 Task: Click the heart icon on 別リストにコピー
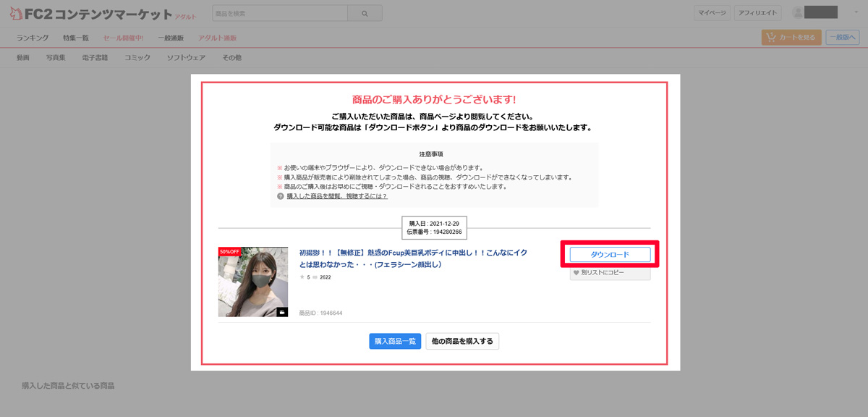click(x=576, y=273)
